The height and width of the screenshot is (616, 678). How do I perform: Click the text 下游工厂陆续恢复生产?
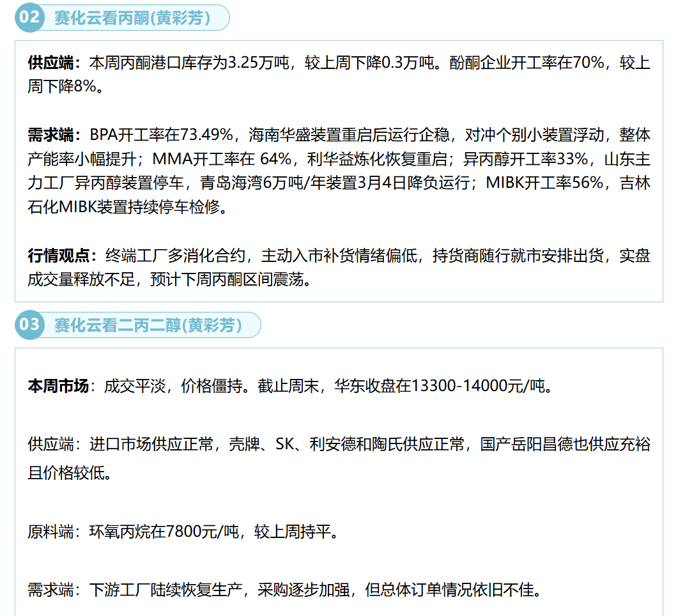(166, 590)
